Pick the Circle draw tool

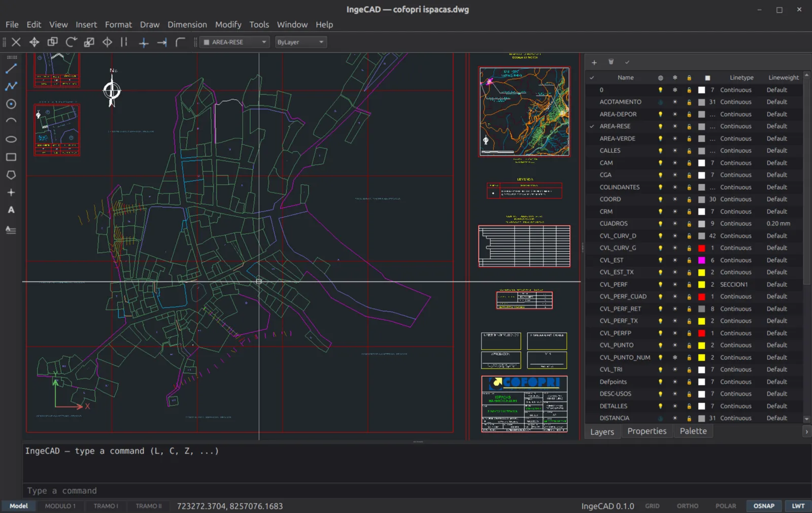tap(11, 104)
